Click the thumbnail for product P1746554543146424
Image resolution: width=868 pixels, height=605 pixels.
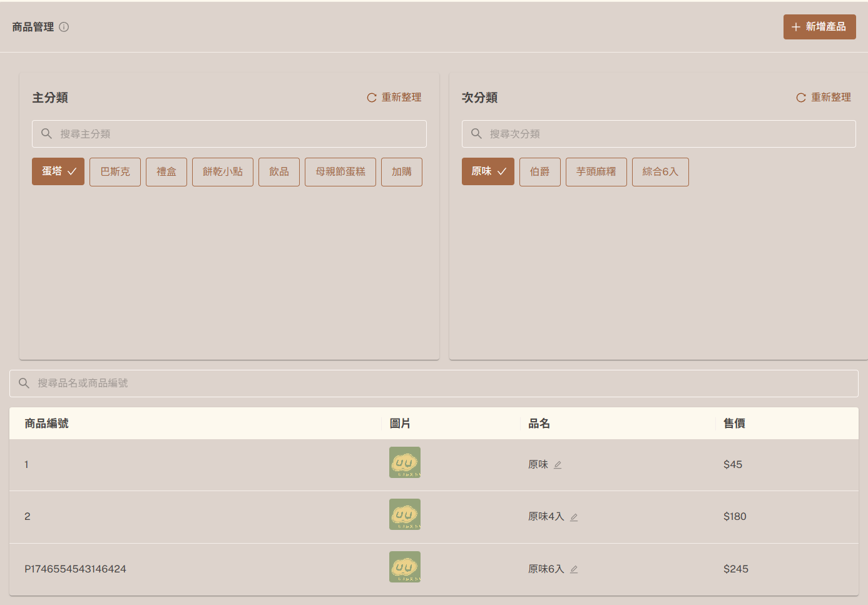click(x=404, y=567)
